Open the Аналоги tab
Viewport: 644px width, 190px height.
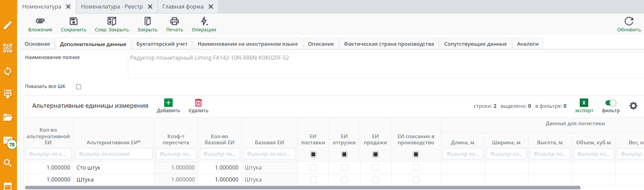(527, 44)
